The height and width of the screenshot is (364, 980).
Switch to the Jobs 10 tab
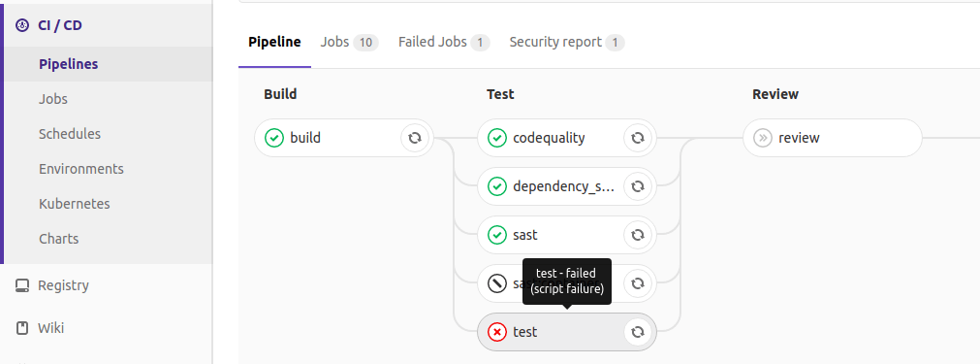pyautogui.click(x=349, y=42)
